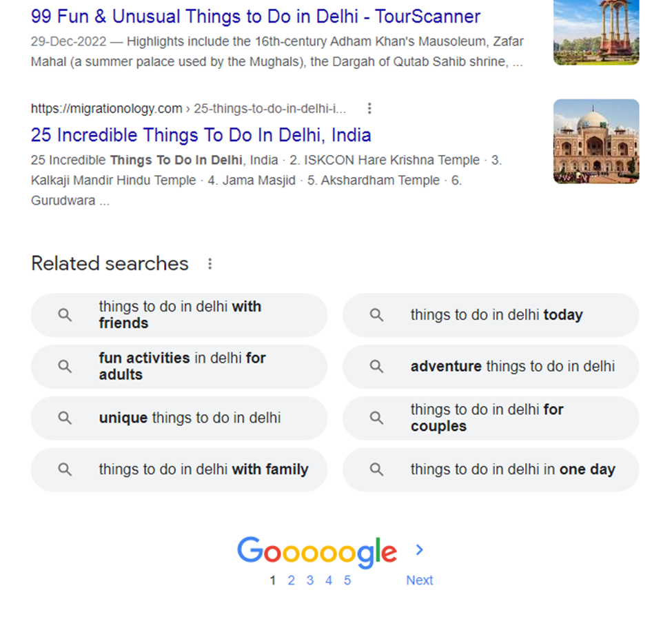Click search icon beside "today" suggestion
The width and height of the screenshot is (672, 619).
click(376, 315)
